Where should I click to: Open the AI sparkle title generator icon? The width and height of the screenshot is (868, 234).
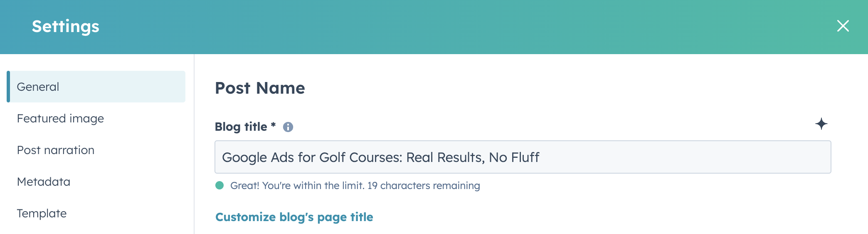click(821, 124)
